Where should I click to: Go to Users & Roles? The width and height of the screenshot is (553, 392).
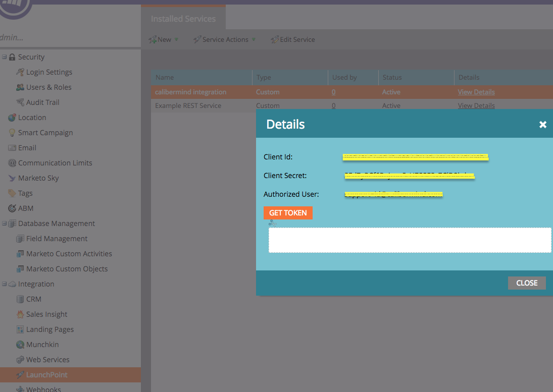[x=48, y=87]
